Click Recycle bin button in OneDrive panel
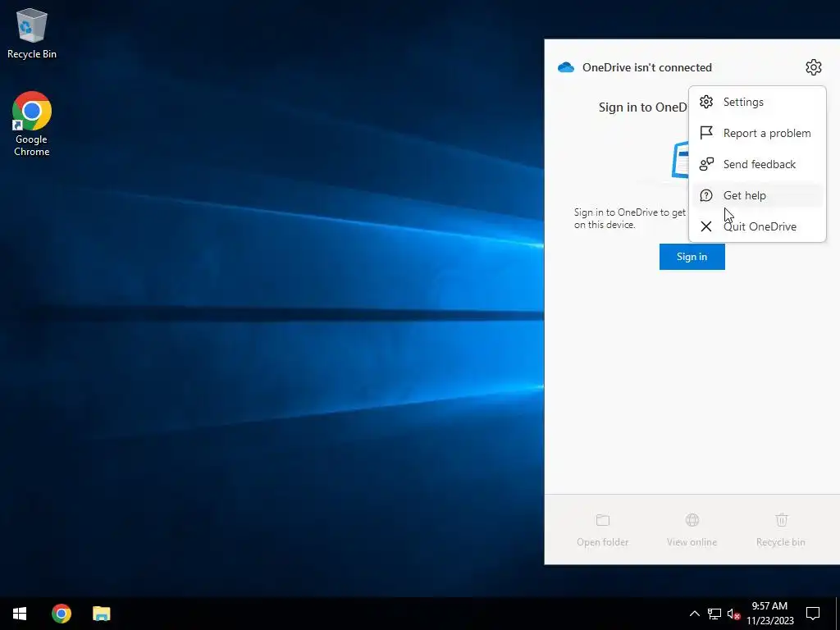Viewport: 840px width, 630px height. pyautogui.click(x=781, y=531)
